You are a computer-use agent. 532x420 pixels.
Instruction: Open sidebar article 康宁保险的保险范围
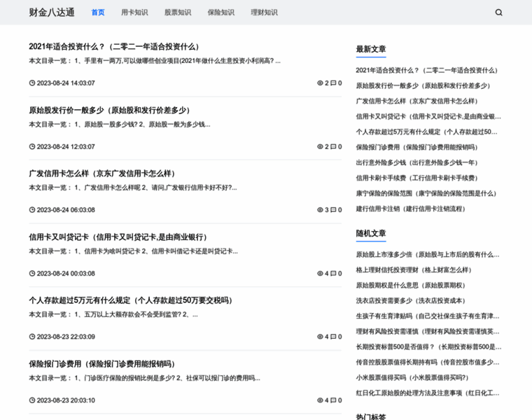(x=426, y=193)
